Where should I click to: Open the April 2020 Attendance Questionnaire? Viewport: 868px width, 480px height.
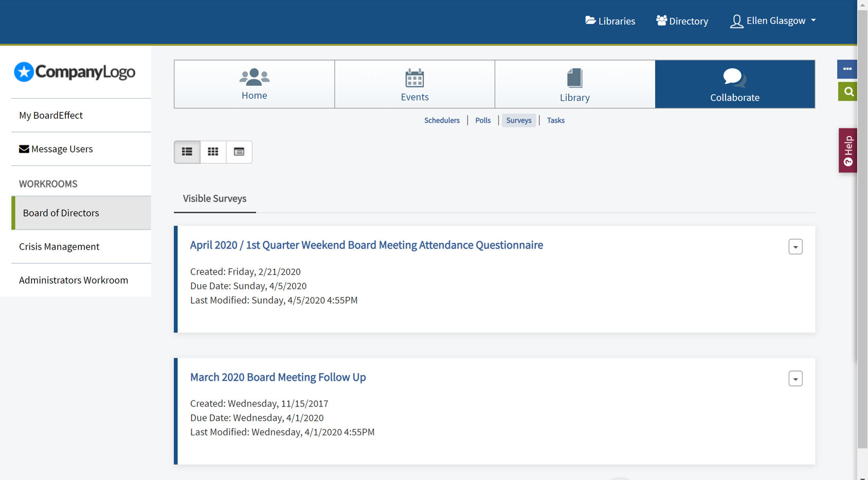coord(366,245)
